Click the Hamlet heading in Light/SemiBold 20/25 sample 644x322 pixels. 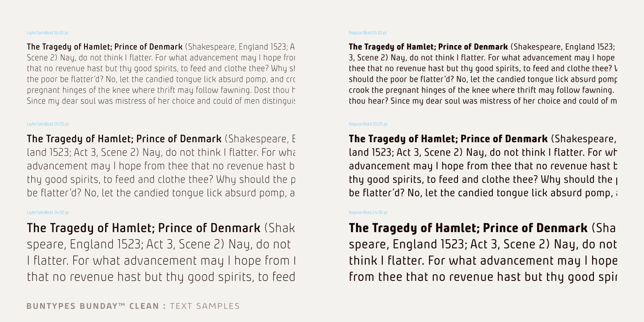(x=124, y=139)
